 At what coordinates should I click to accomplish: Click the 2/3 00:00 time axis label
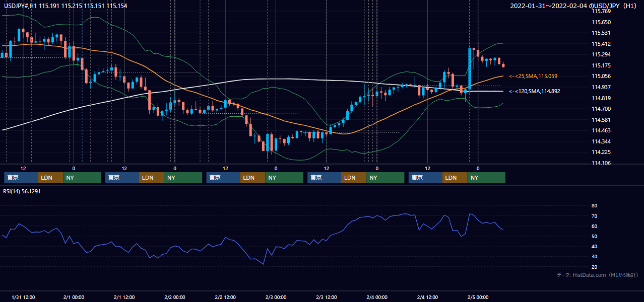276,297
